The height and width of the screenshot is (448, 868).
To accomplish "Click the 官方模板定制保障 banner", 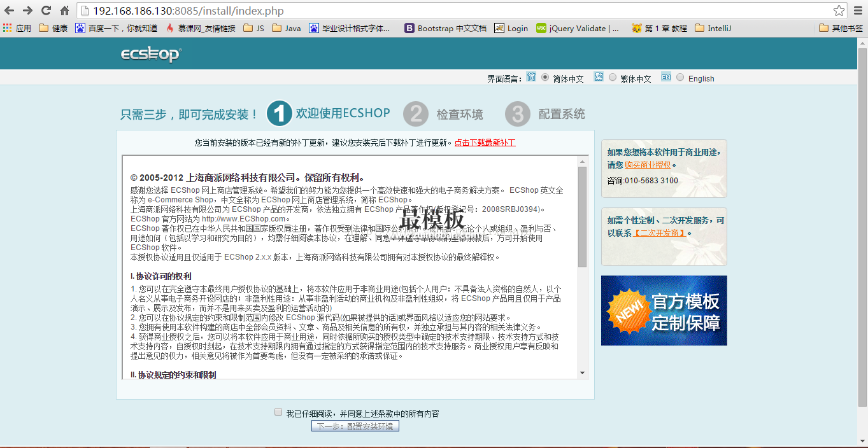I will [x=664, y=311].
